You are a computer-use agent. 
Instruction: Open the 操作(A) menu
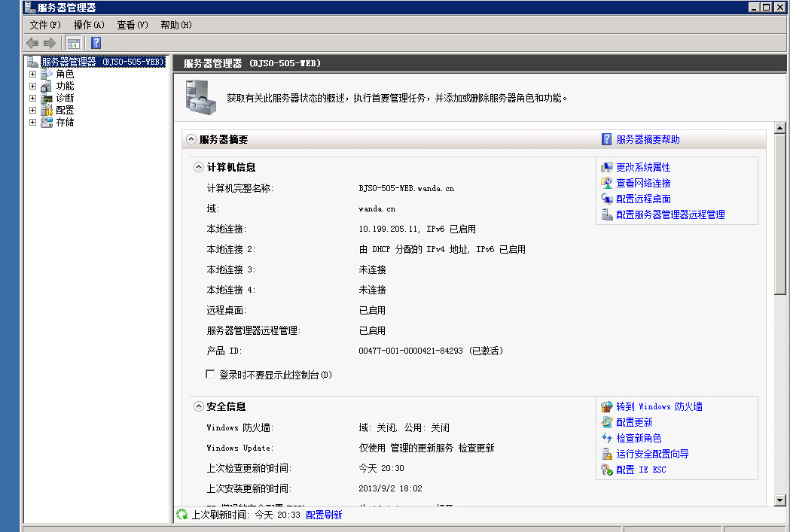(x=89, y=25)
